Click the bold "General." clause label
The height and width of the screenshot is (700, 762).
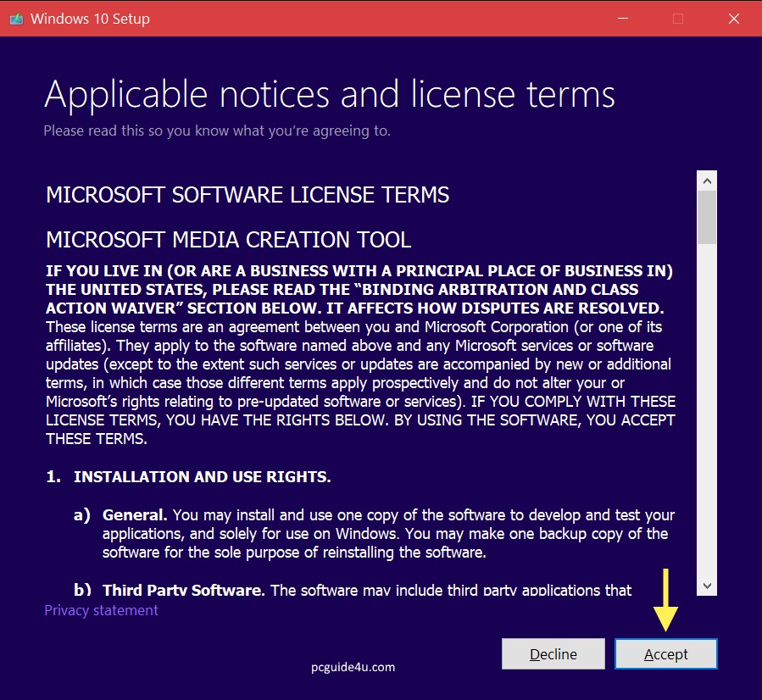click(136, 515)
